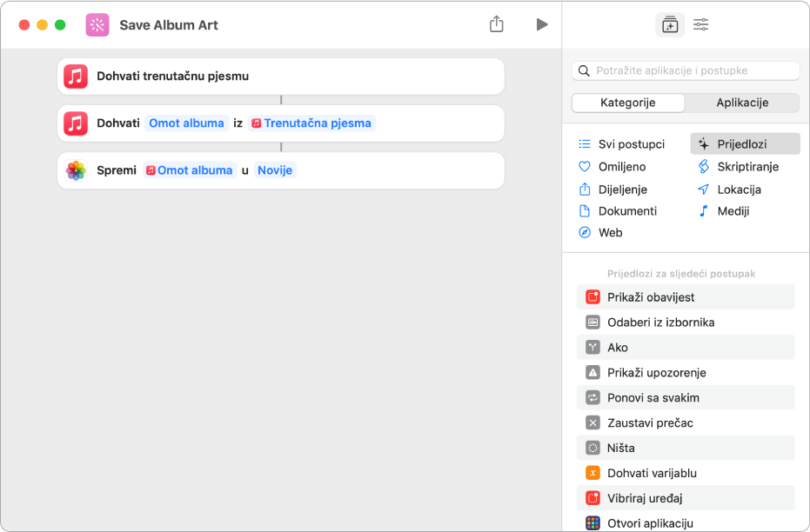Click the Save Album Art shortcut icon
The height and width of the screenshot is (532, 810).
97,24
